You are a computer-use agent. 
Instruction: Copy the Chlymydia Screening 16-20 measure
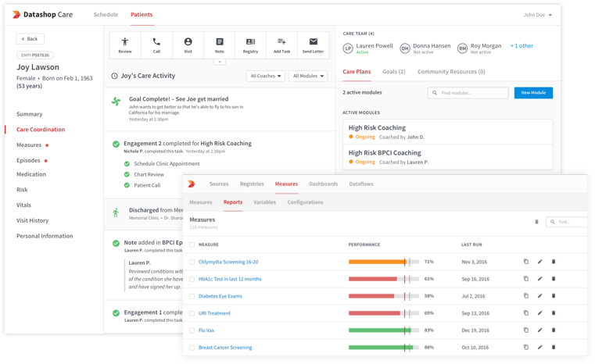526,262
